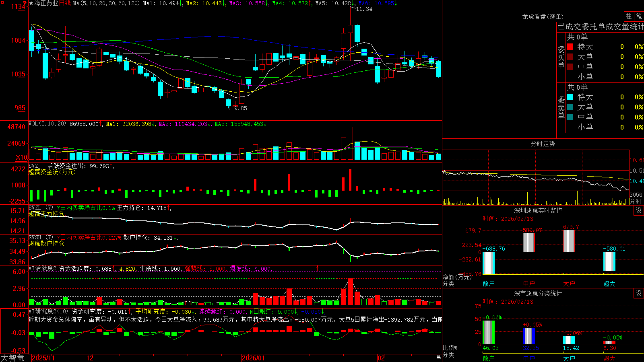Toggle the 笔 tick-view button
Screen dimensions: 644x362
[x=639, y=16]
